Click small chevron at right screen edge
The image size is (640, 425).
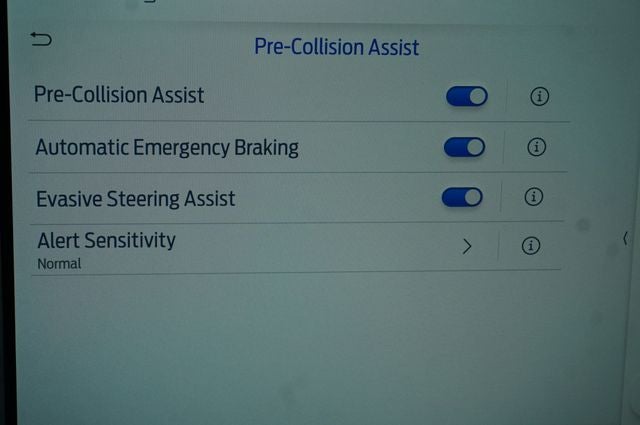click(x=625, y=238)
